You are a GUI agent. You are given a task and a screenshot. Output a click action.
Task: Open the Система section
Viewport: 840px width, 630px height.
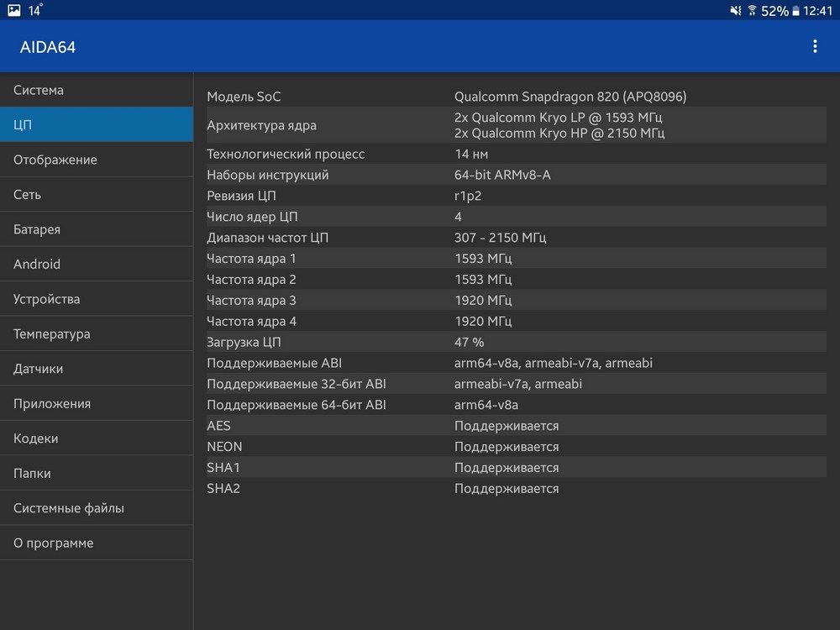point(97,90)
